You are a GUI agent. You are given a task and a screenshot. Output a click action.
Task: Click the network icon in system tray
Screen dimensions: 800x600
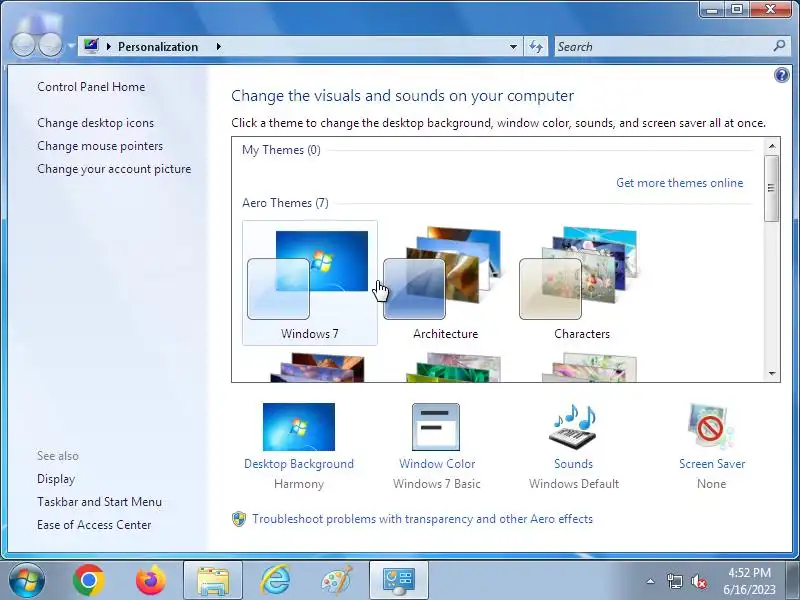674,581
